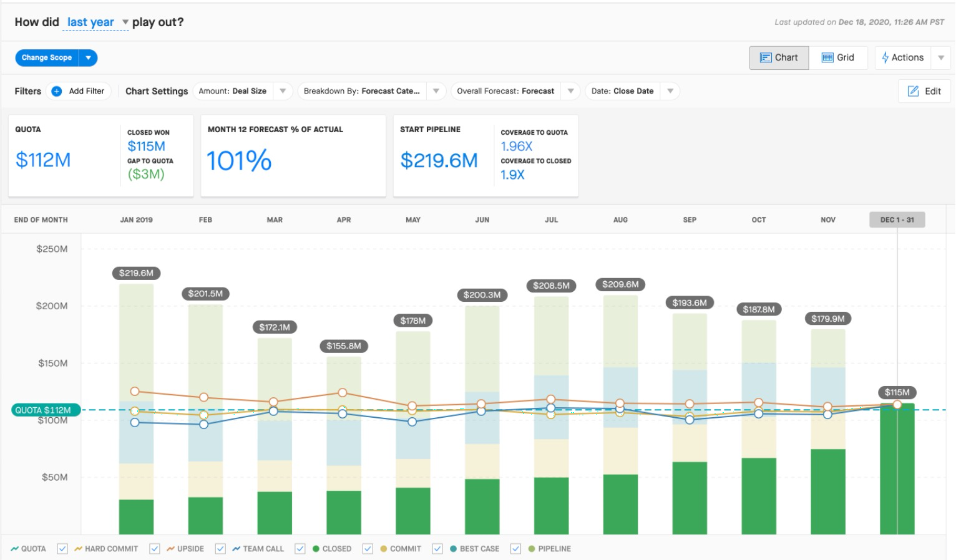Toggle the checkbox before UPSIDE legend

[155, 549]
